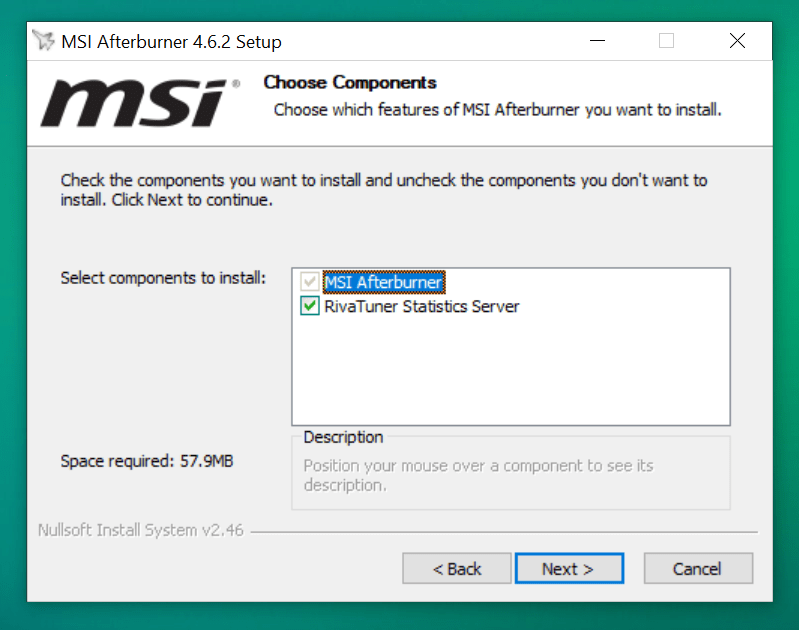Screen dimensions: 799x630
Task: Click the MSI Afterburner jet icon in title bar
Action: (x=43, y=41)
